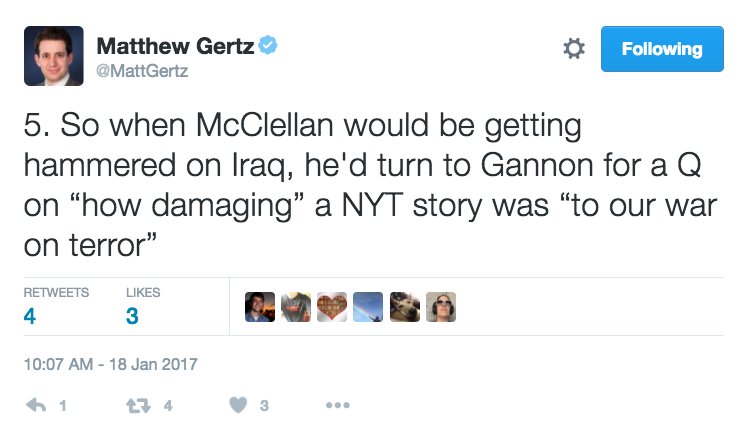Like the tweet with heart icon

(238, 406)
